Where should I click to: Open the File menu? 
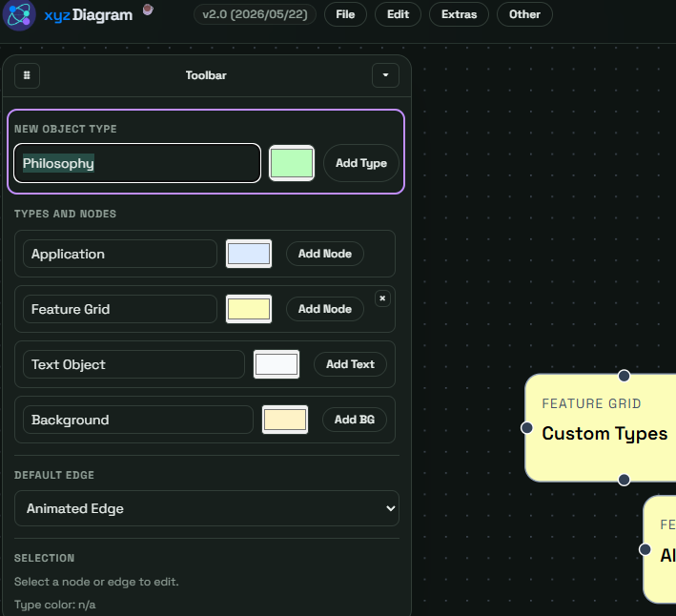pos(345,14)
